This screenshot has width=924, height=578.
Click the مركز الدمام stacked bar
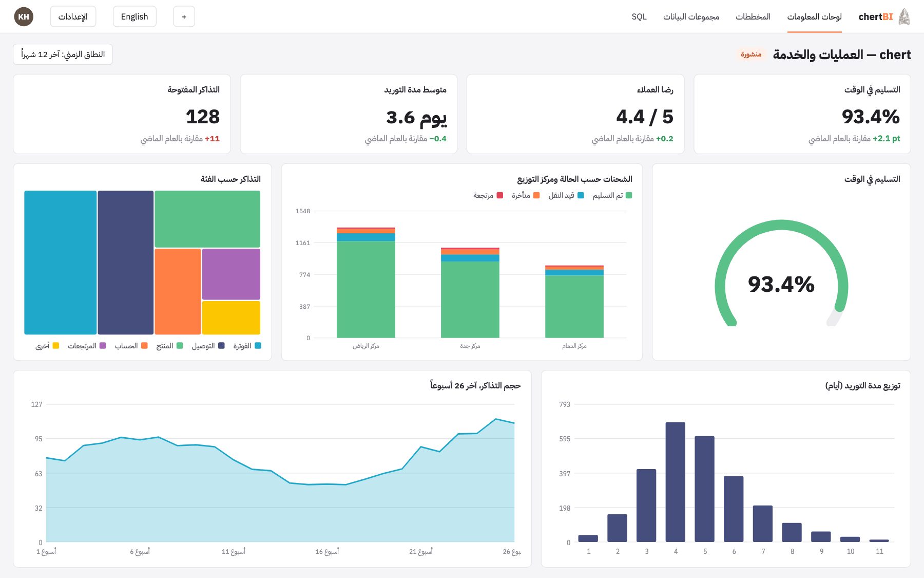pos(574,302)
